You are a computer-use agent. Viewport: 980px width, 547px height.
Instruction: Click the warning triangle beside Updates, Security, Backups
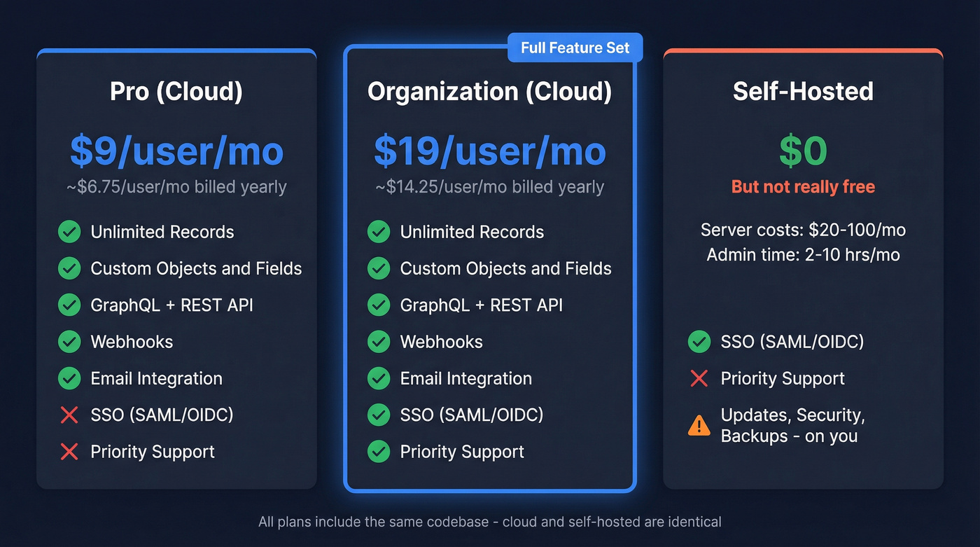coord(699,425)
